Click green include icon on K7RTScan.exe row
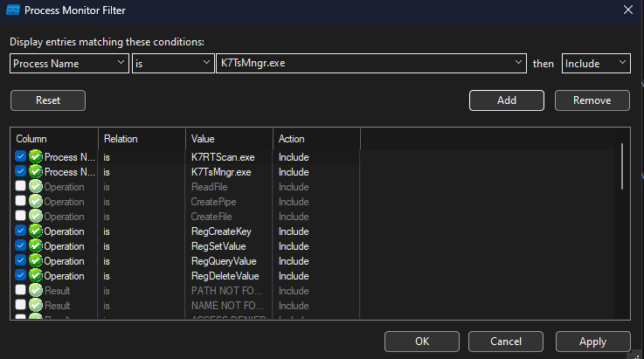Screen dimensions: 644x359 [x=36, y=157]
